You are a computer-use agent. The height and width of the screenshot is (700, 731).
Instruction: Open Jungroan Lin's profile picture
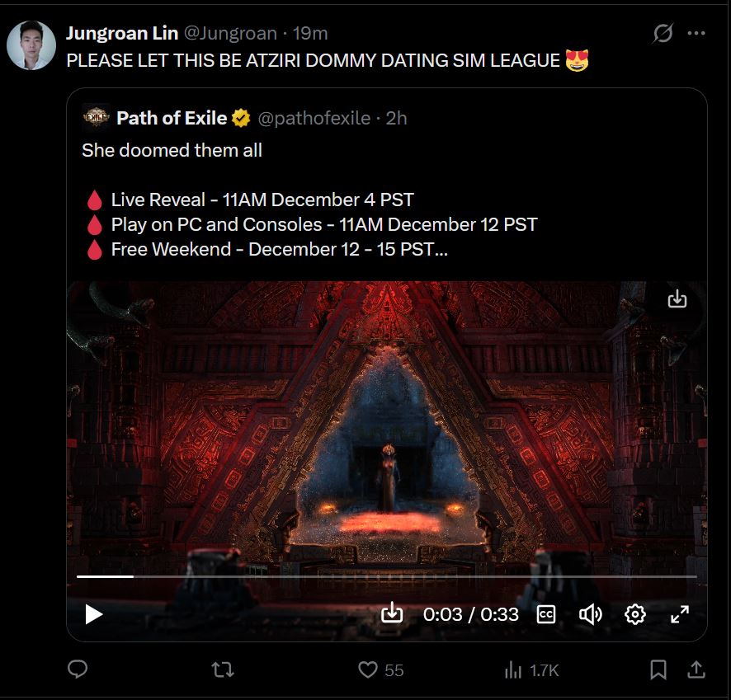pos(31,45)
